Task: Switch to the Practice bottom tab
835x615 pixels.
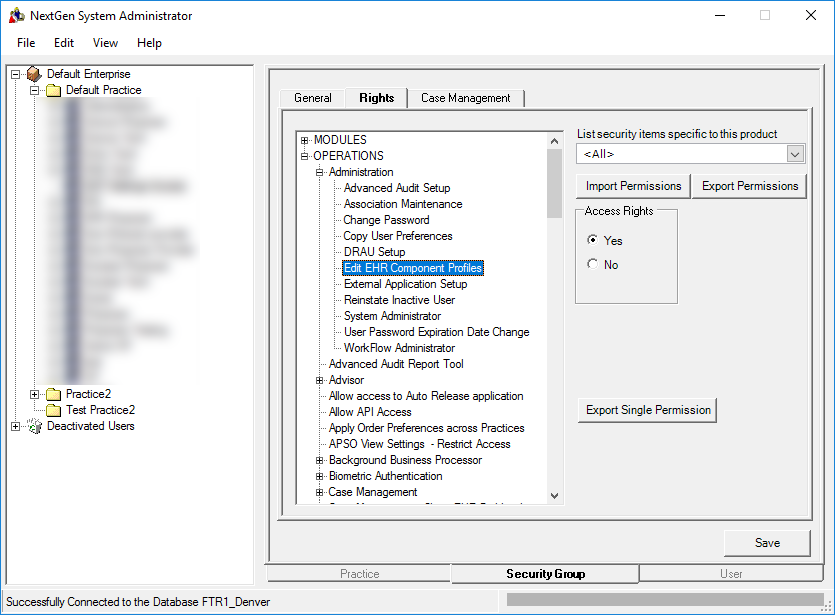Action: tap(359, 574)
